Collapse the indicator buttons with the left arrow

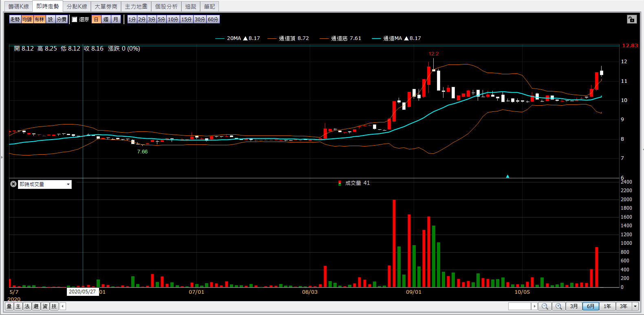[x=63, y=306]
